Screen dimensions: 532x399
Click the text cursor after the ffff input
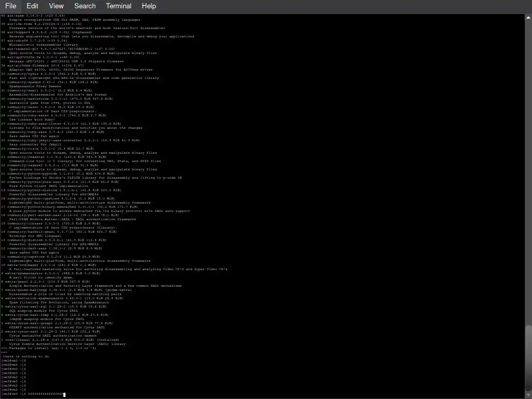[x=64, y=394]
